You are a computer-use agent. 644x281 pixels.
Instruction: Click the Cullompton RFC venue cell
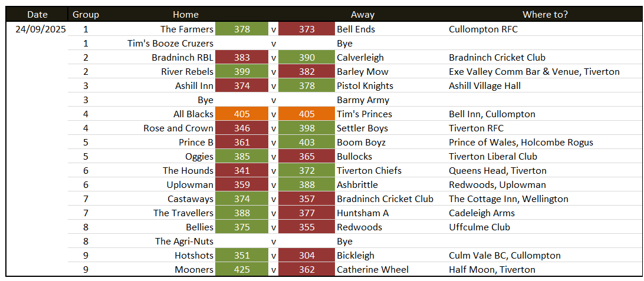tap(483, 29)
